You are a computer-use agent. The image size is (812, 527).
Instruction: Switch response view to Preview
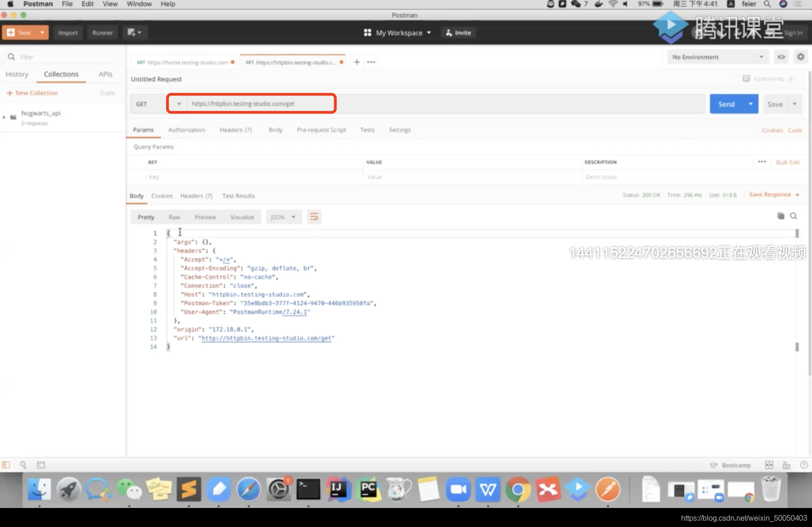[x=206, y=217]
